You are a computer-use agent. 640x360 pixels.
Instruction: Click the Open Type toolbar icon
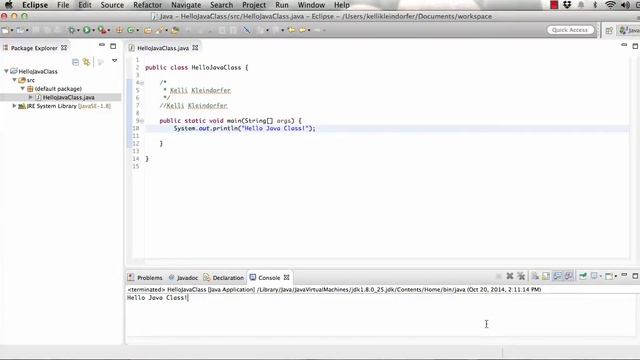[x=148, y=30]
